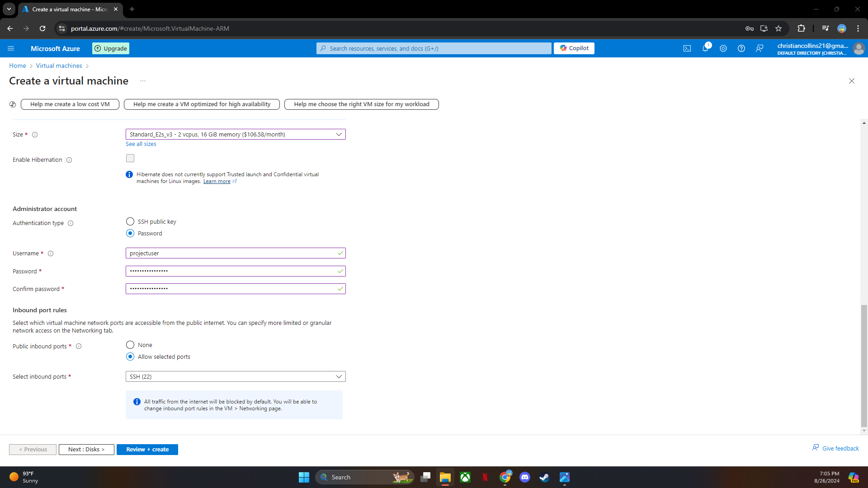This screenshot has height=488, width=868.
Task: Open the notifications bell
Action: pos(706,48)
